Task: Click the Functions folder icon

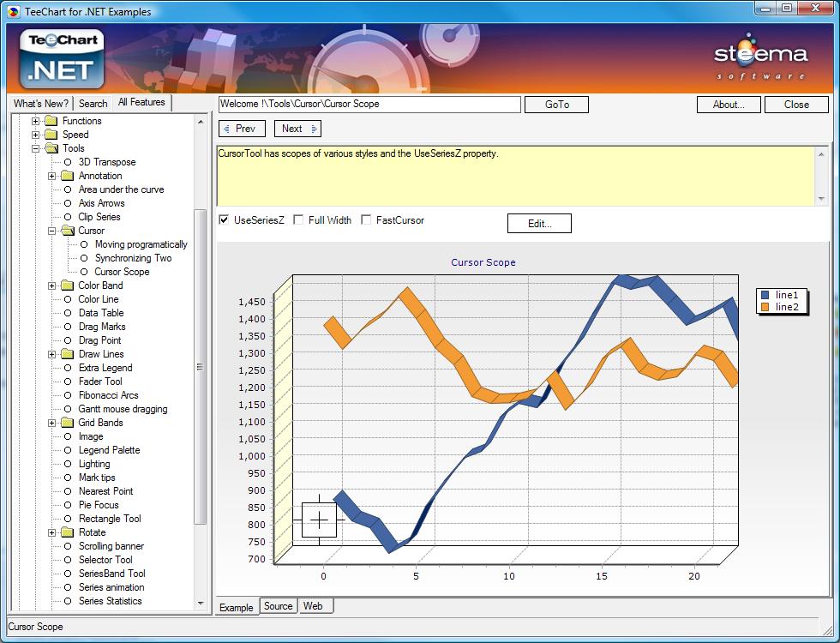Action: point(51,121)
